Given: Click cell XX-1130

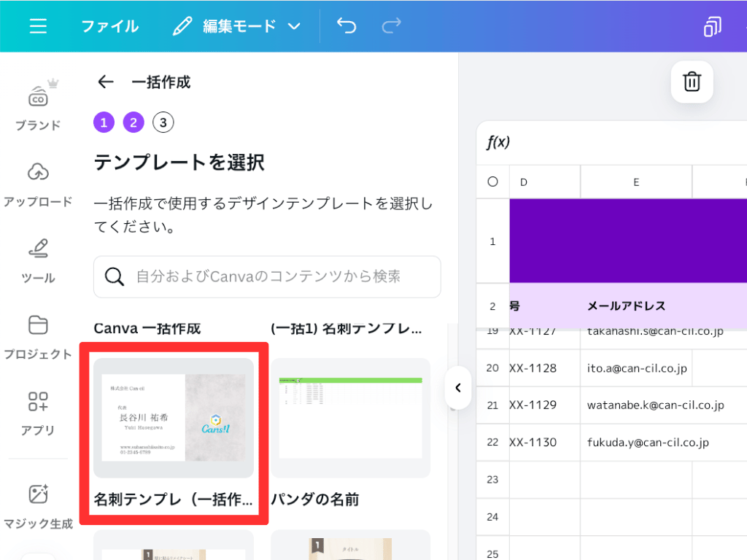Looking at the screenshot, I should point(545,443).
